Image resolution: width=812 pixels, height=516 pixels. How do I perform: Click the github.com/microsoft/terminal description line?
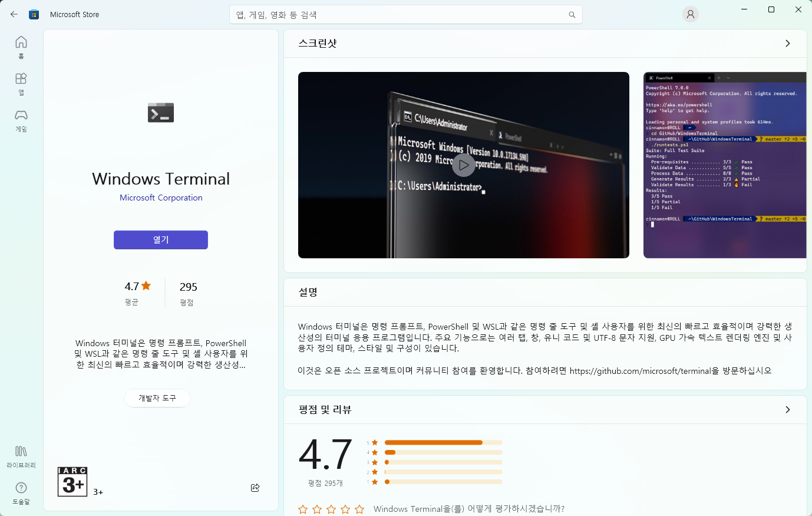534,370
